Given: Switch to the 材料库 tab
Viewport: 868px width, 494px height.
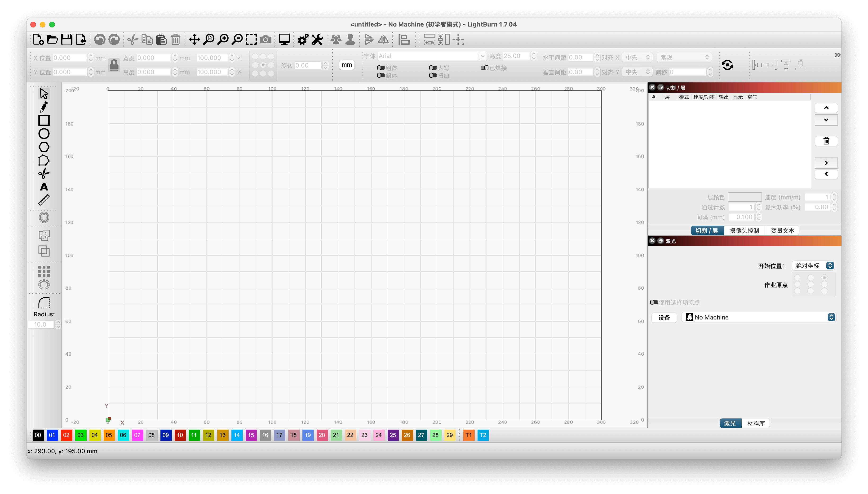Looking at the screenshot, I should point(756,423).
